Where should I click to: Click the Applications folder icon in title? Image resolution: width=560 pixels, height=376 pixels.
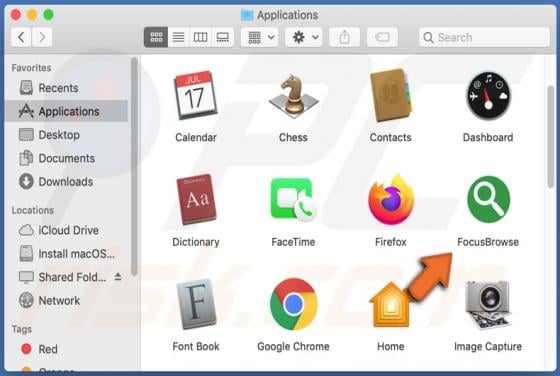click(x=247, y=15)
